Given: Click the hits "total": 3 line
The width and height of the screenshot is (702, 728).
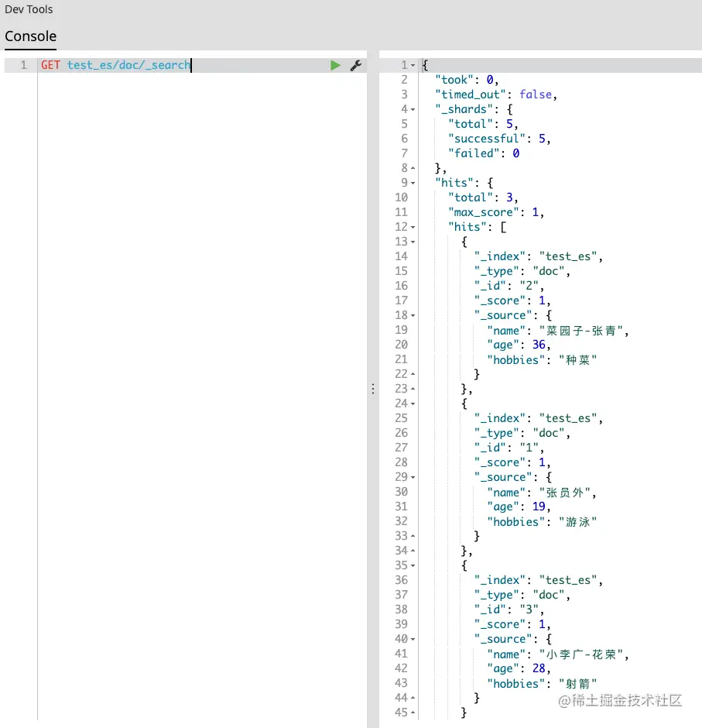Looking at the screenshot, I should (x=483, y=197).
